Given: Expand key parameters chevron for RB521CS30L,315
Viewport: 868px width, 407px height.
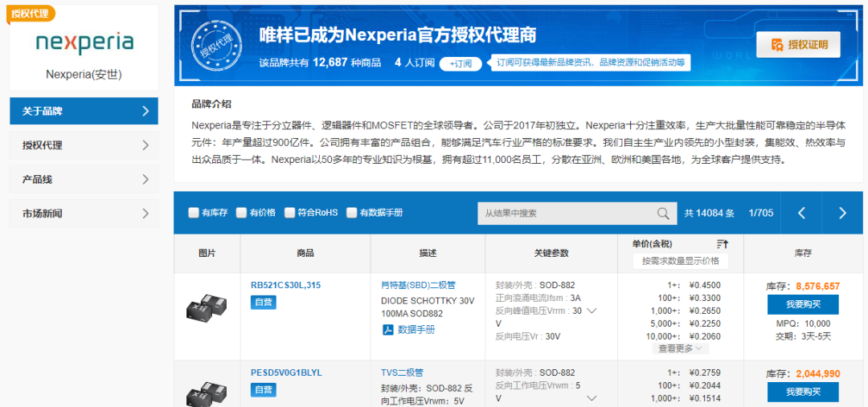Looking at the screenshot, I should coord(592,311).
